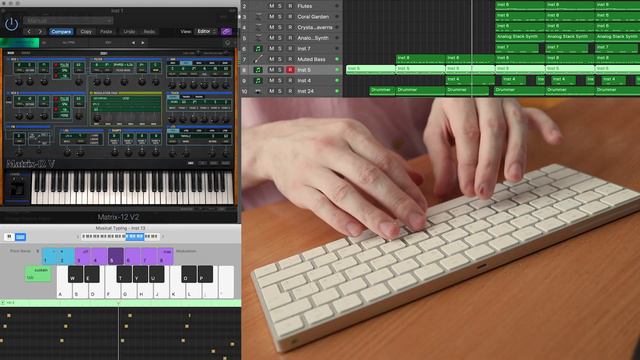Click the Crysta...averns track icon
Viewport: 640px width, 360px height.
click(258, 27)
